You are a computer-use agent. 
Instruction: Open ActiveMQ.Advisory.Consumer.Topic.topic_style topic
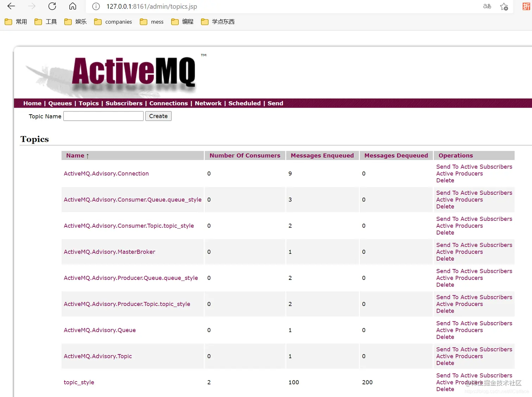pos(129,226)
